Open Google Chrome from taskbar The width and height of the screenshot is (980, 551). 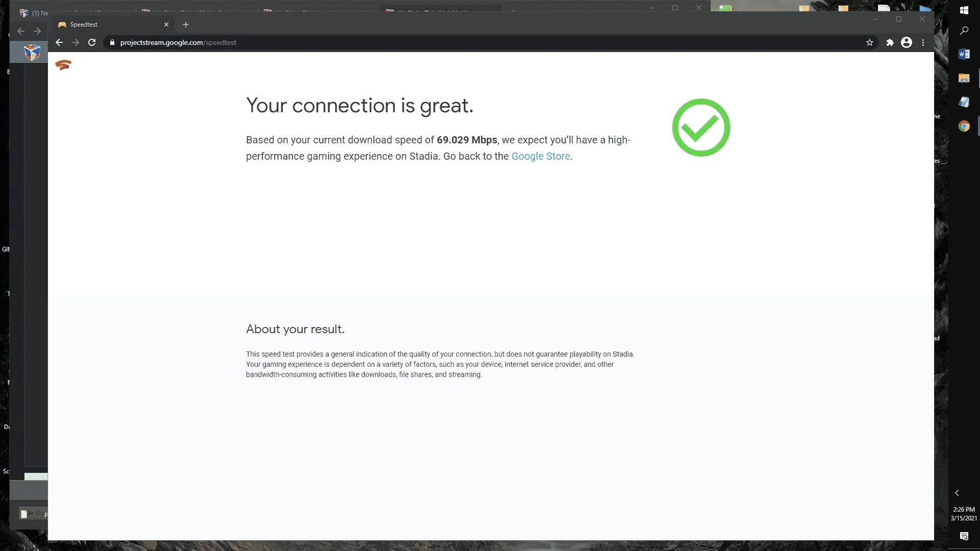[964, 126]
